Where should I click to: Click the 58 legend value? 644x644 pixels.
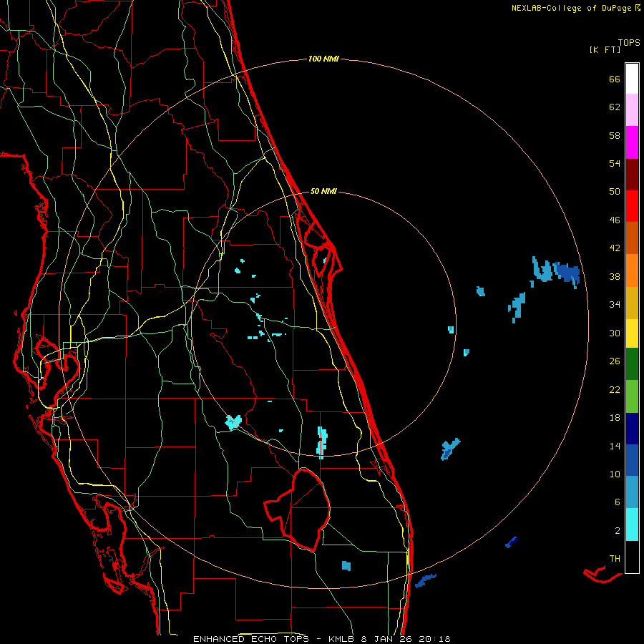pyautogui.click(x=615, y=135)
